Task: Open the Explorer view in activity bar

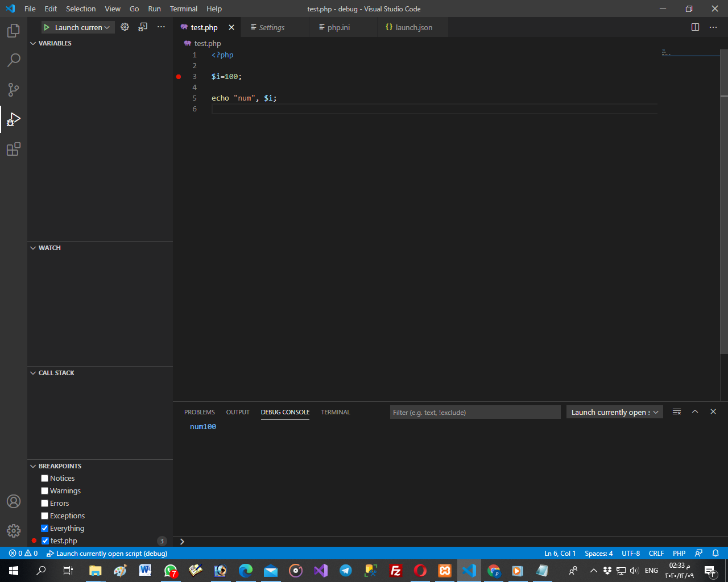Action: tap(14, 31)
